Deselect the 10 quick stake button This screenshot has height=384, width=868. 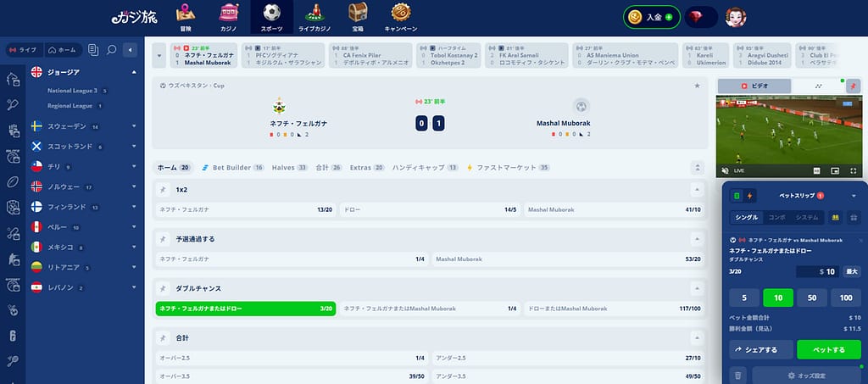[x=778, y=298]
